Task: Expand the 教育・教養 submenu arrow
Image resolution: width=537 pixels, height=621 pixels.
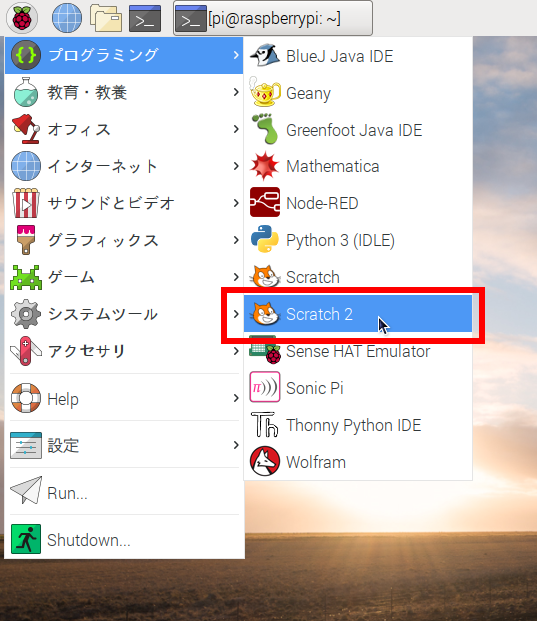Action: (236, 92)
